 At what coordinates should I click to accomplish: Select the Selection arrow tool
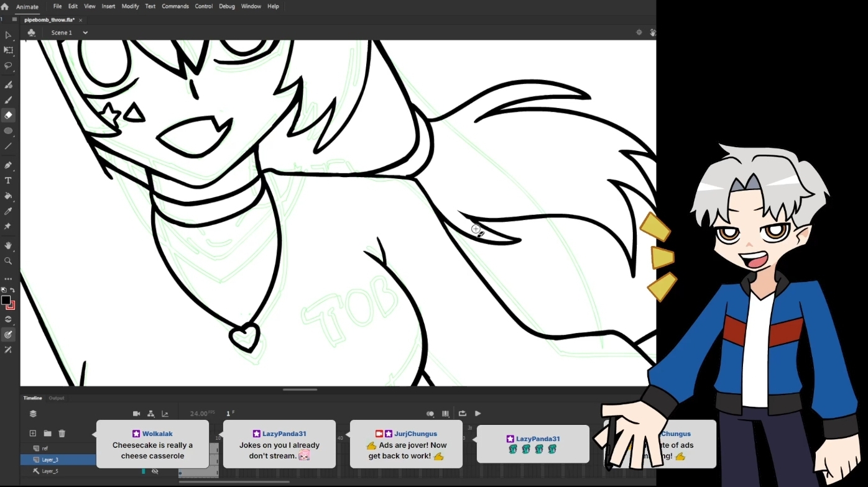click(x=8, y=35)
